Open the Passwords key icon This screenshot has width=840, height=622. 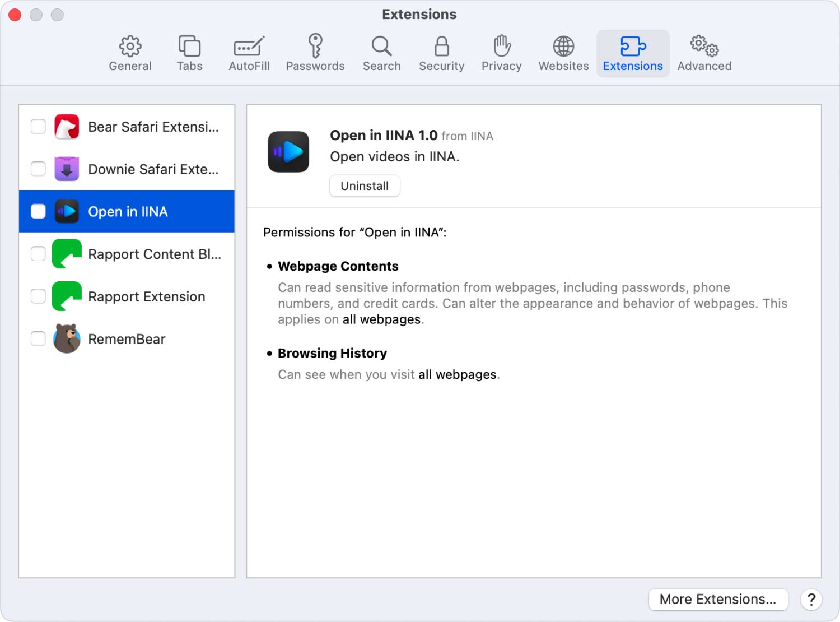pos(315,45)
